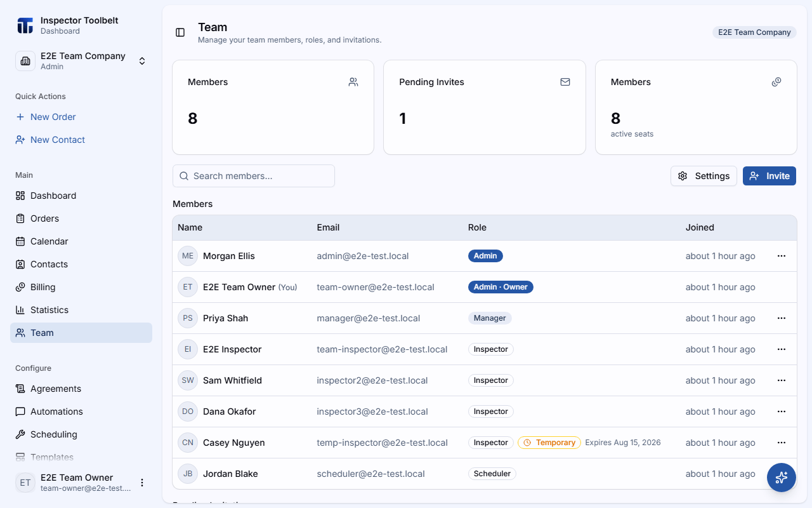
Task: Click email manager@e2e-test.local
Action: click(369, 318)
